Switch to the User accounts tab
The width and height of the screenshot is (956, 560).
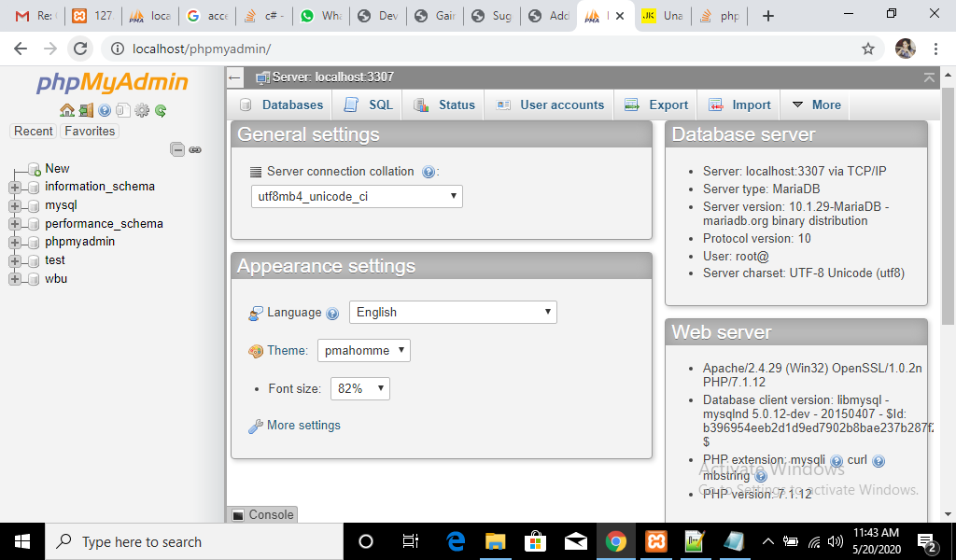[x=551, y=105]
